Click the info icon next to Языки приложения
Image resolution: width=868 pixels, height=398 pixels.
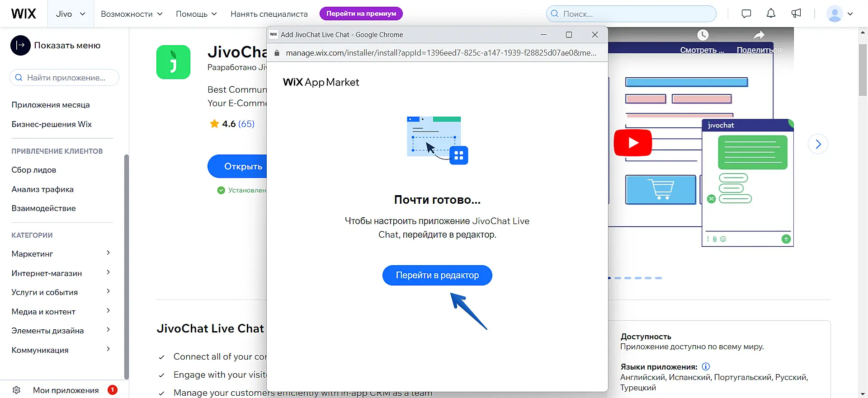coord(706,366)
